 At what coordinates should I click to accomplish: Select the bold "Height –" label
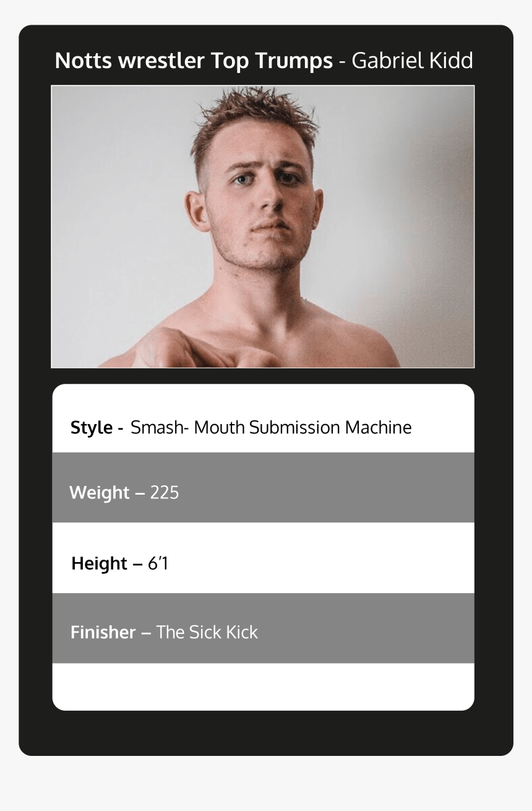pos(108,563)
